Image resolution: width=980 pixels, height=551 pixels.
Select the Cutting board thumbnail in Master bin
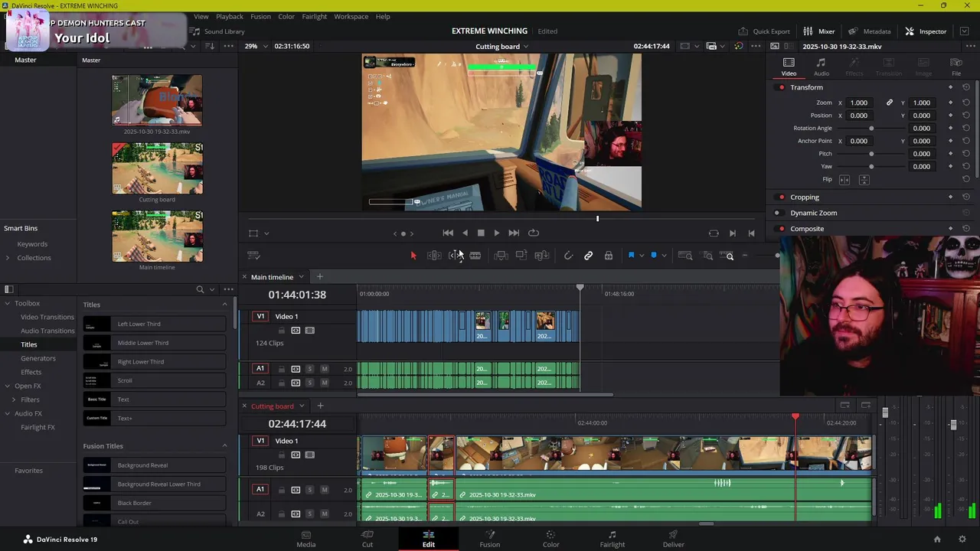(157, 168)
